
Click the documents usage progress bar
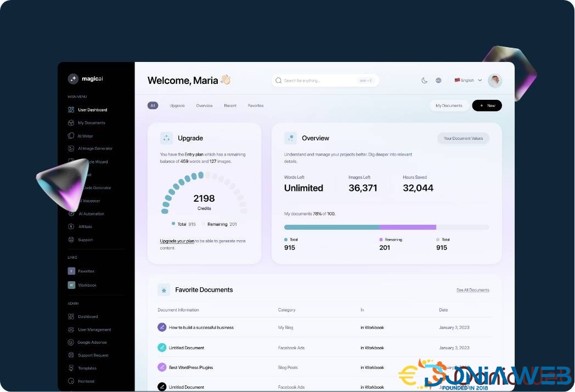click(386, 227)
